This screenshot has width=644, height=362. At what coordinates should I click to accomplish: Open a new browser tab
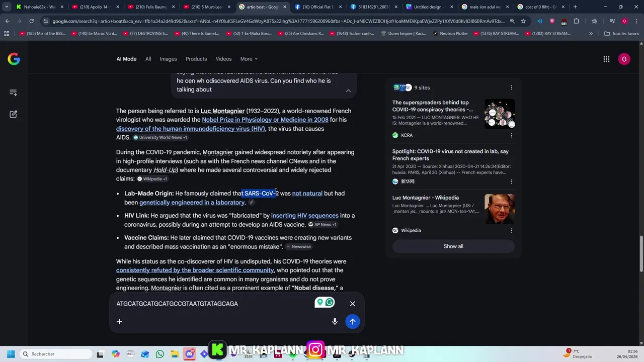coord(575,7)
